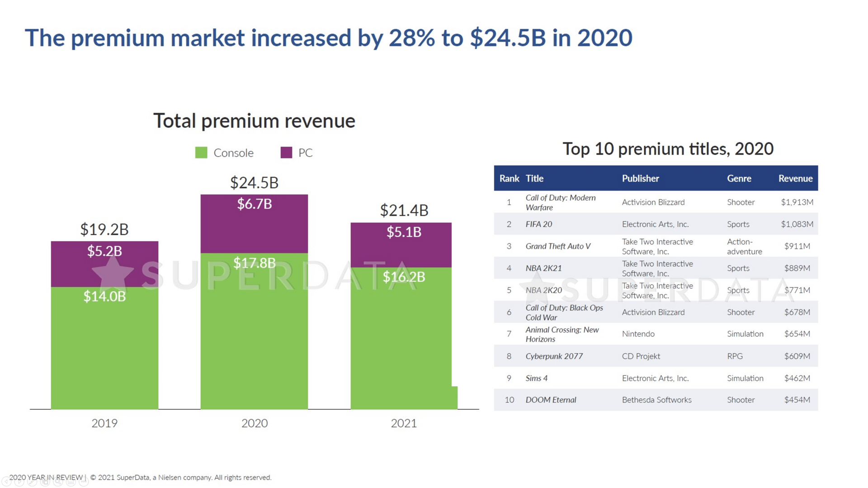
Task: Open the pen and laser pointer tools
Action: (x=32, y=482)
